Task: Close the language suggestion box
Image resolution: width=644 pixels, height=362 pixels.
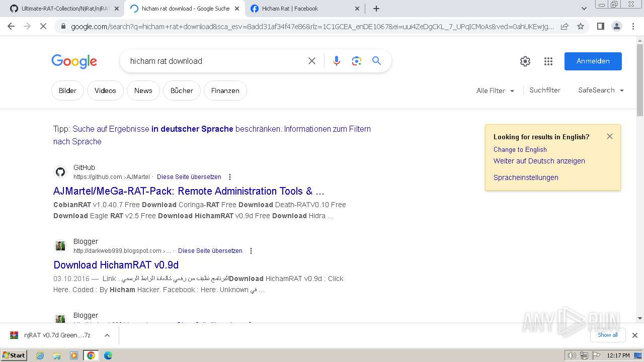Action: click(610, 136)
